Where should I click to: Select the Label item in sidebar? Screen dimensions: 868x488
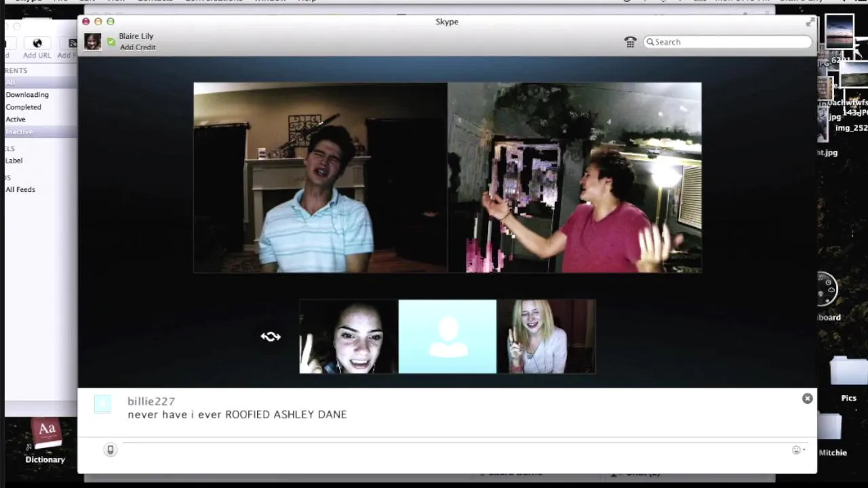(x=14, y=161)
